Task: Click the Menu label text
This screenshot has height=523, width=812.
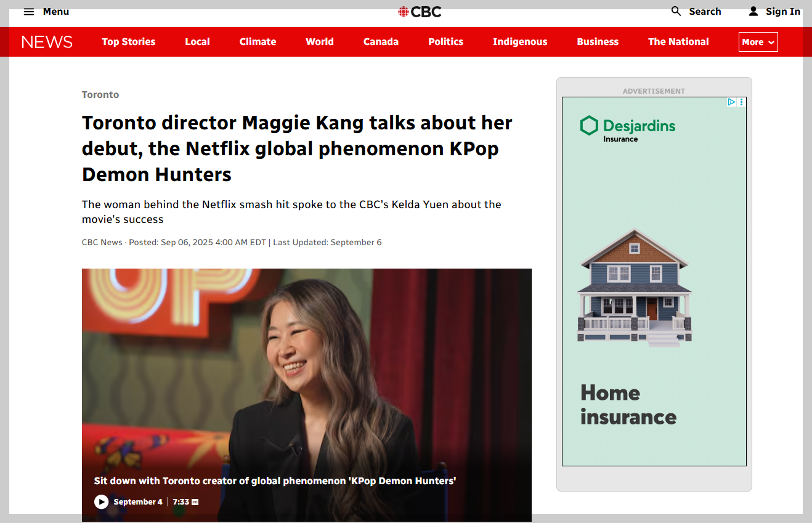Action: 56,12
